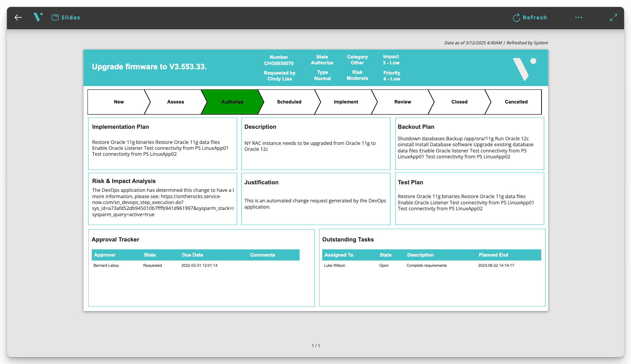Click the Justification heading
This screenshot has height=364, width=631.
point(261,182)
